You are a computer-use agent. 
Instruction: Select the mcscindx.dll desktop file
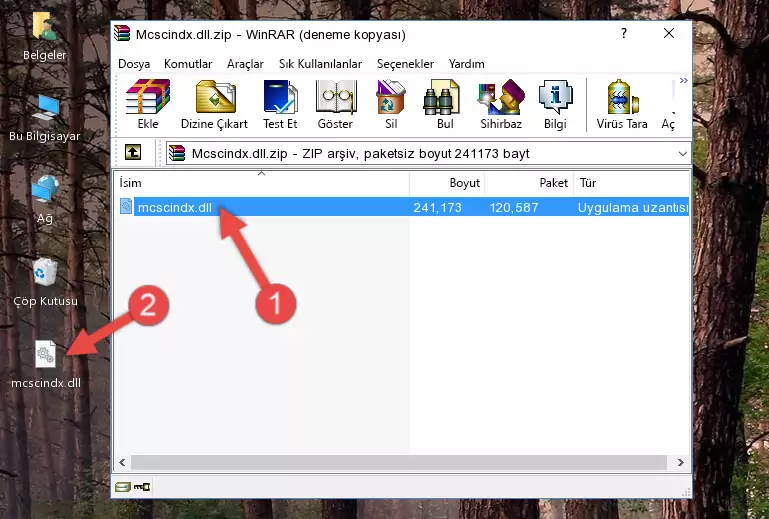[x=46, y=364]
